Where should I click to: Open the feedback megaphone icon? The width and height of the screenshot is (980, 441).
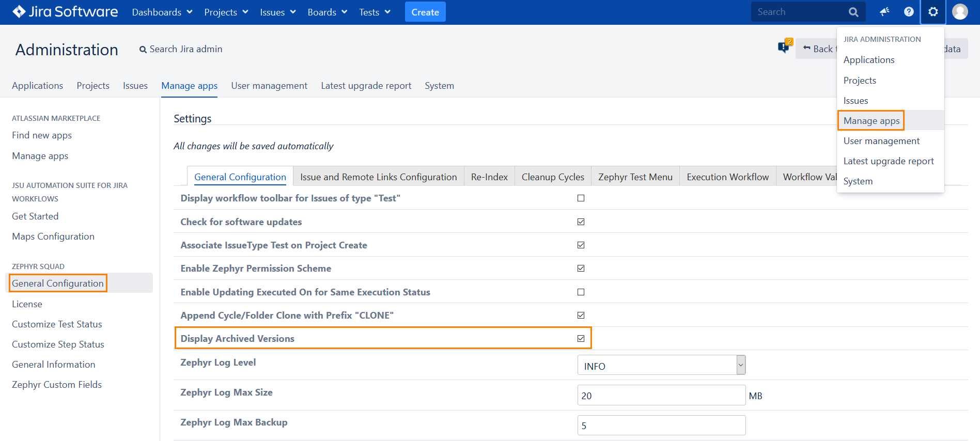pyautogui.click(x=884, y=11)
